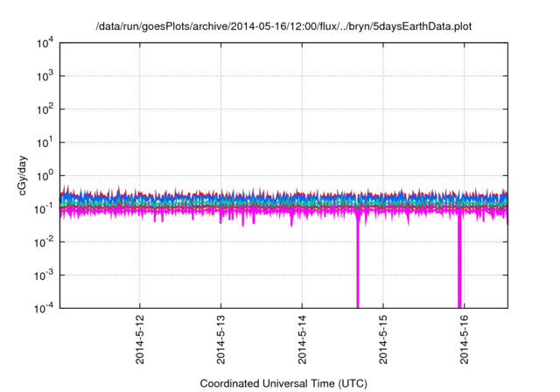Screen dimensions: 560x392
Task: Click the 10^4 y-axis tick label
Action: tap(45, 43)
